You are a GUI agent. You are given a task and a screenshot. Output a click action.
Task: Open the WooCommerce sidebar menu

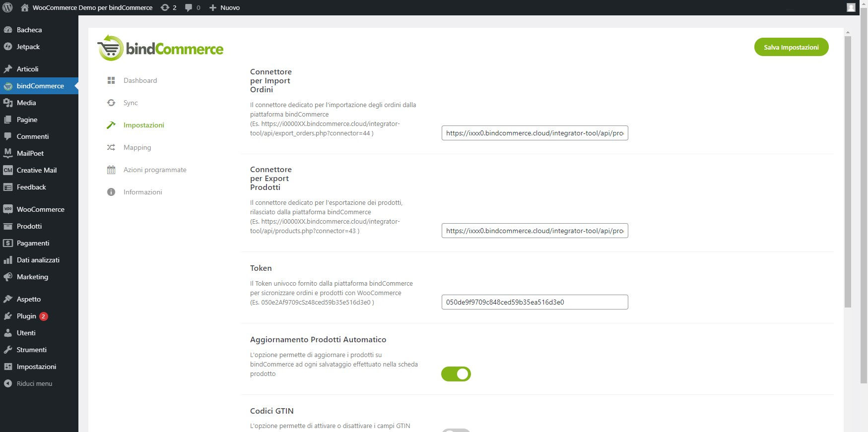40,209
